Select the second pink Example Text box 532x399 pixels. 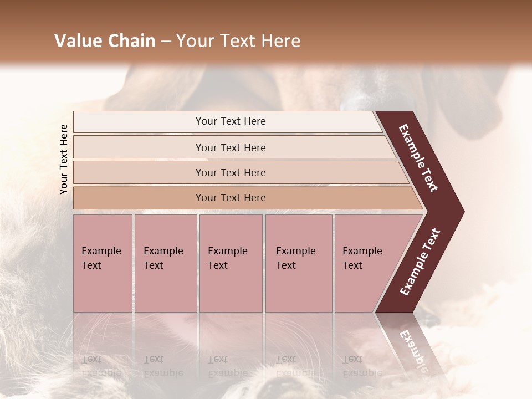coord(166,263)
